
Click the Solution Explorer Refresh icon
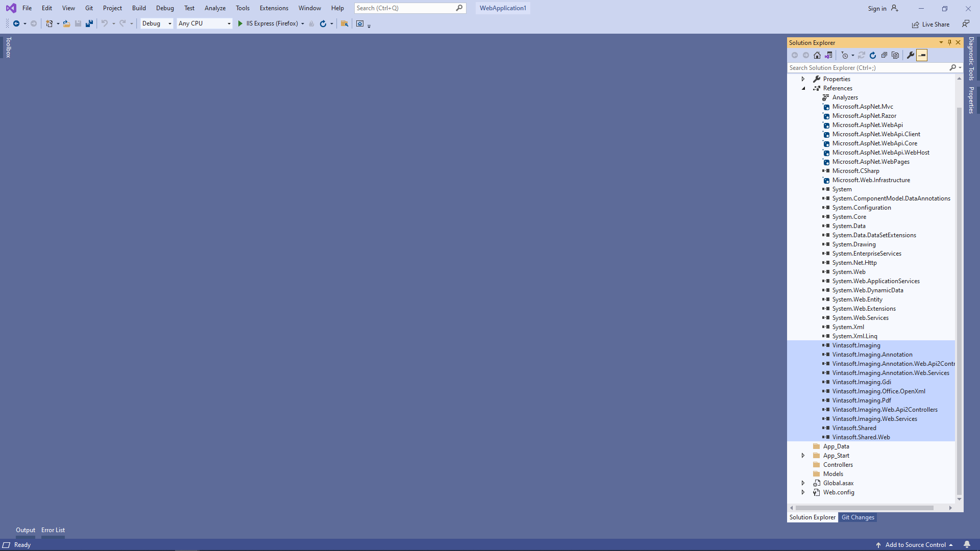[x=873, y=55]
